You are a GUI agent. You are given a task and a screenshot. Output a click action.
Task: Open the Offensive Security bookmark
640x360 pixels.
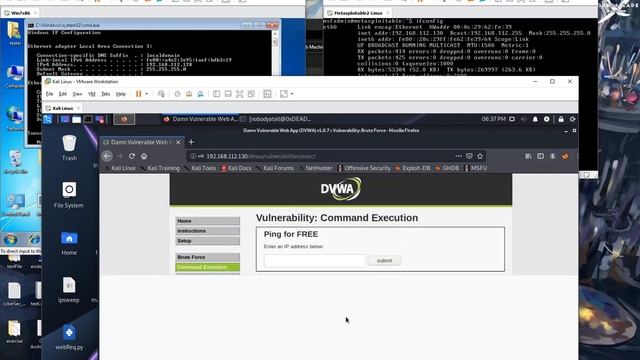[x=364, y=168]
